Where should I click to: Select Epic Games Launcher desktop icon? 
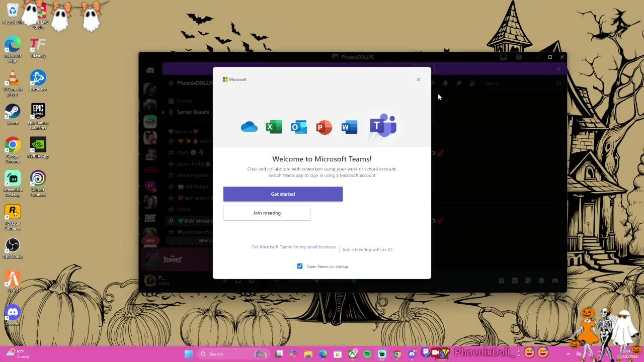pos(38,117)
